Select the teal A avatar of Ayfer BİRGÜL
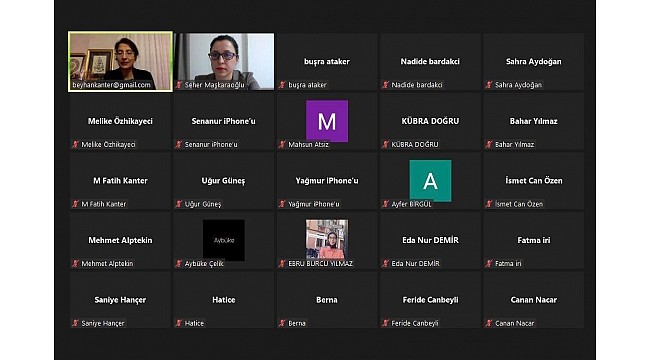Viewport: 650px width, 360px height. [x=430, y=181]
